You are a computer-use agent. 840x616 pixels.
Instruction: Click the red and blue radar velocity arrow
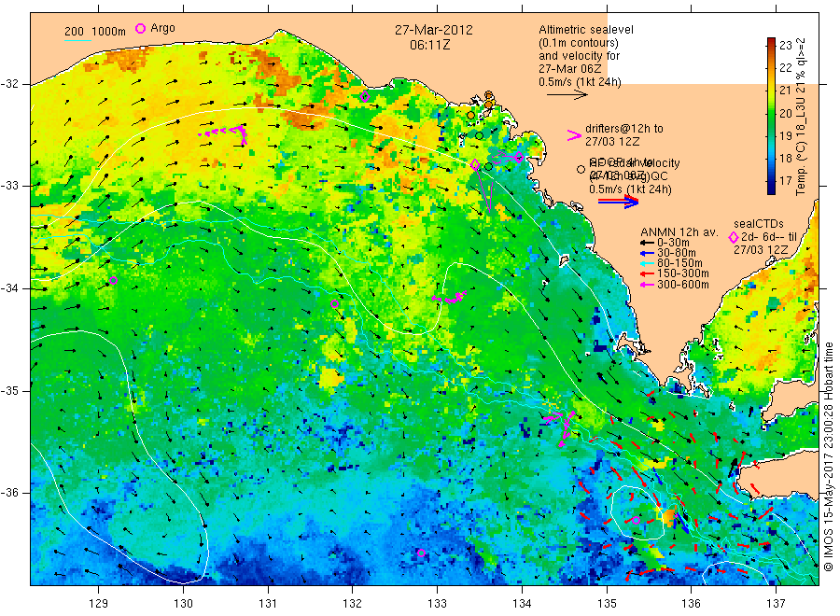619,202
